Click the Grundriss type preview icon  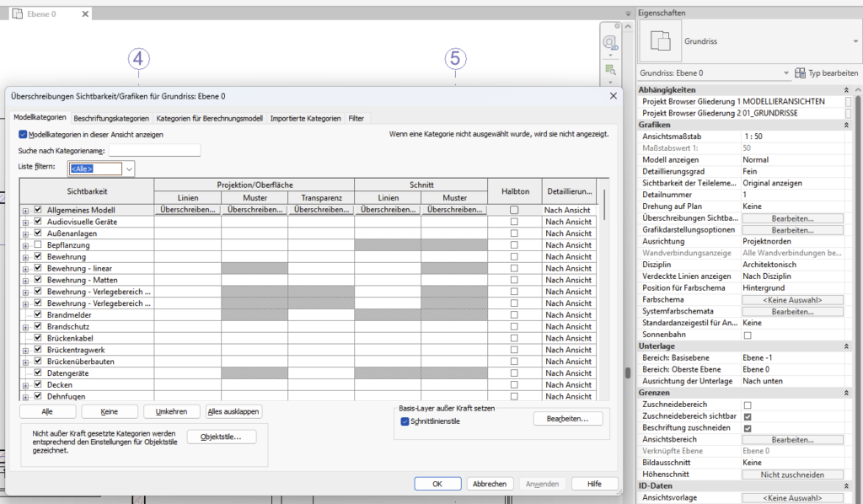(x=660, y=40)
